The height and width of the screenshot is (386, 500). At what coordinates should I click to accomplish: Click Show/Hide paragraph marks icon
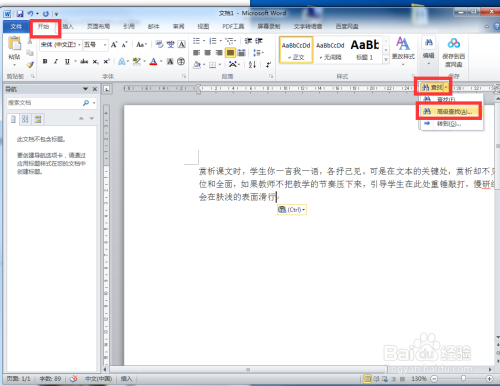(x=268, y=65)
